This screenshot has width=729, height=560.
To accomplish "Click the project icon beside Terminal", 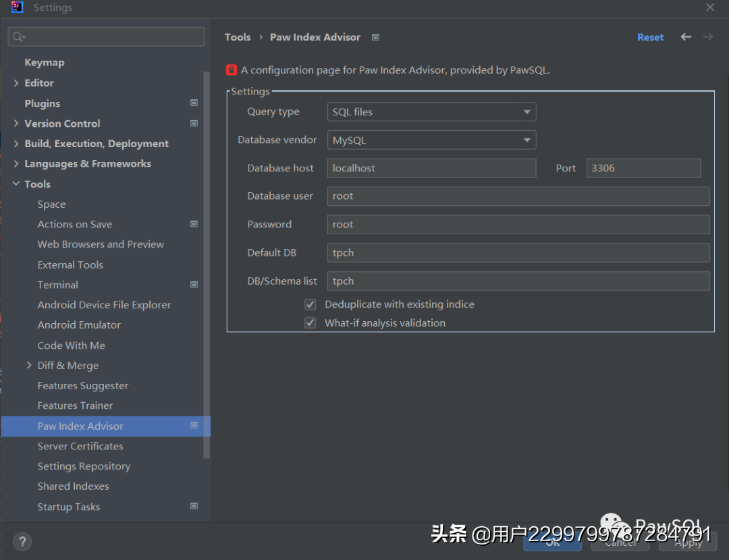I will [194, 285].
